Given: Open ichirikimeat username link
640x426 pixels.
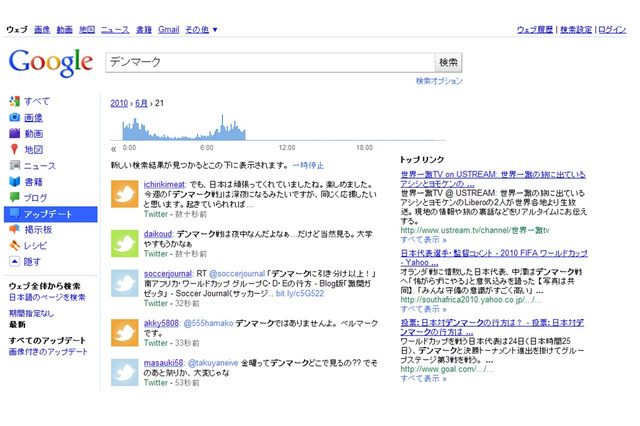Looking at the screenshot, I should coord(164,184).
